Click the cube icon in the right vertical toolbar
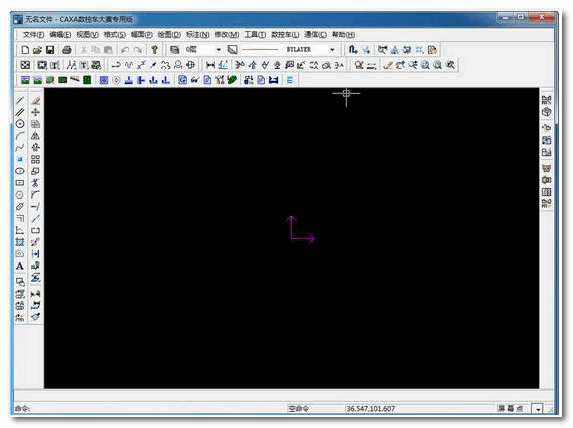This screenshot has width=573, height=428. pyautogui.click(x=546, y=112)
